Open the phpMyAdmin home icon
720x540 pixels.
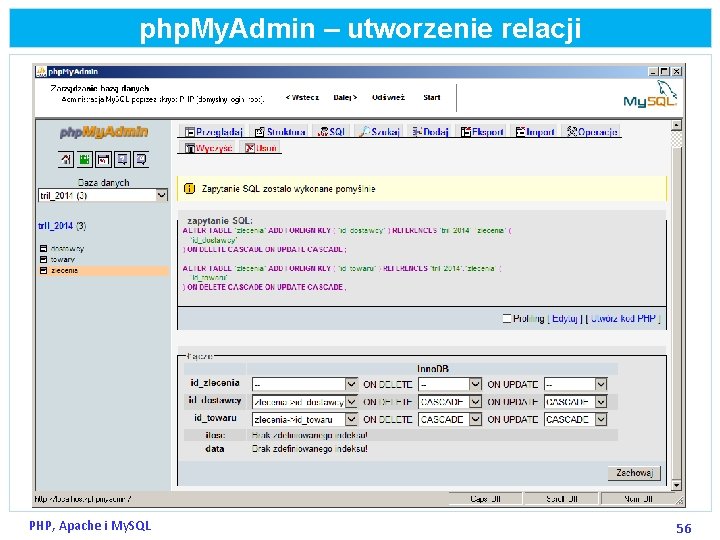pyautogui.click(x=66, y=159)
